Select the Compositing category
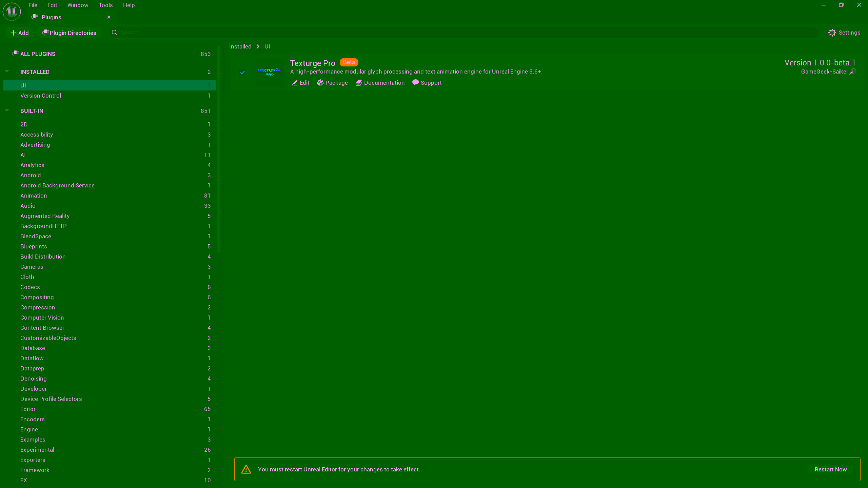The height and width of the screenshot is (488, 868). coord(110,297)
